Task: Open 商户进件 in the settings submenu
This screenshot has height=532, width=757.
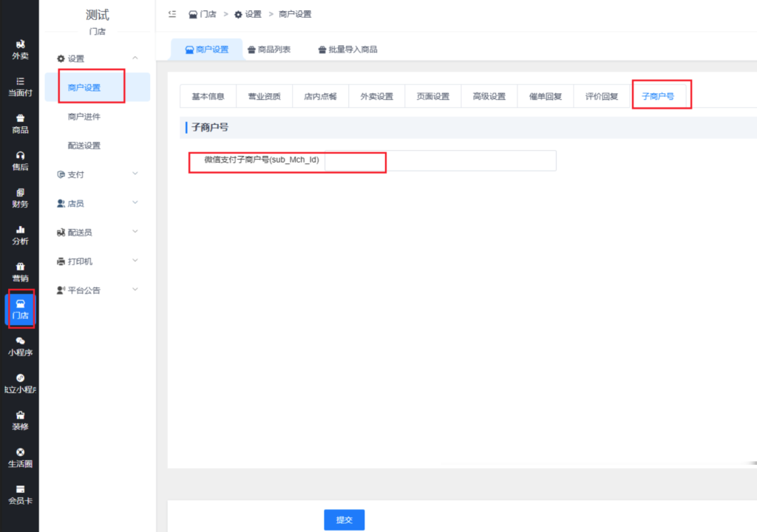Action: [84, 117]
